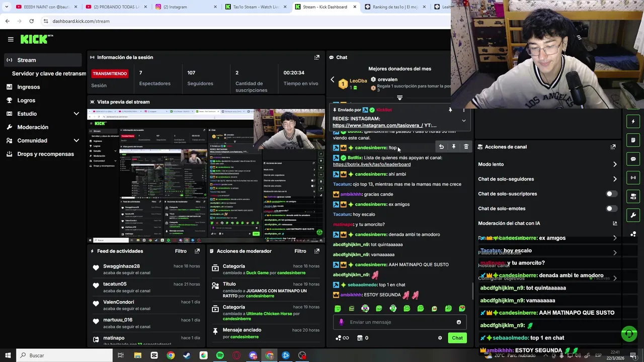The width and height of the screenshot is (644, 362).
Task: Click the shop icon below chat input
Action: [x=359, y=338]
